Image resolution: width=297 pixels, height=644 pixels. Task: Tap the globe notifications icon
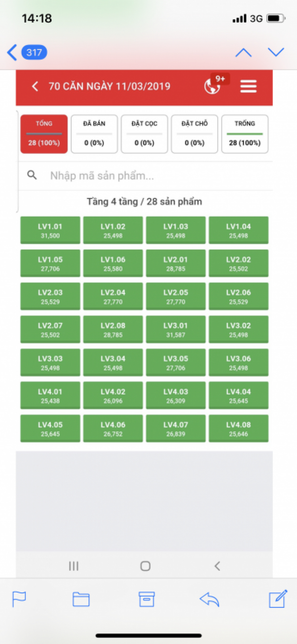(212, 86)
